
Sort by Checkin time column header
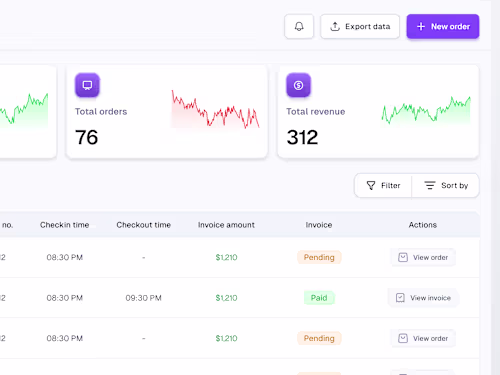pos(65,225)
